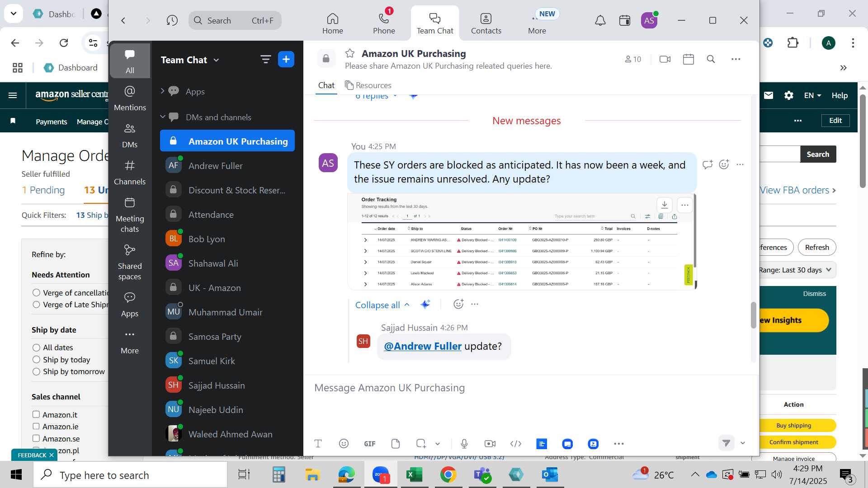Viewport: 868px width, 488px height.
Task: Open the Zoom history clock icon
Action: point(172,20)
